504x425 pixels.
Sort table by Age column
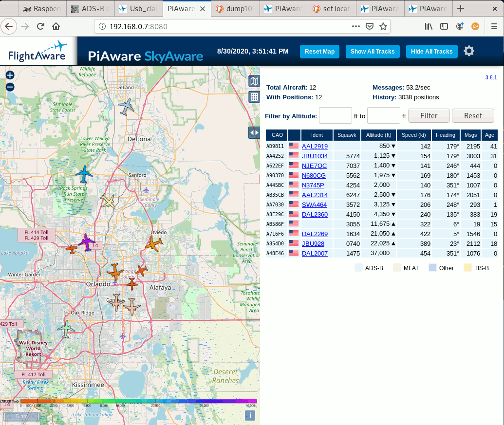click(x=489, y=135)
